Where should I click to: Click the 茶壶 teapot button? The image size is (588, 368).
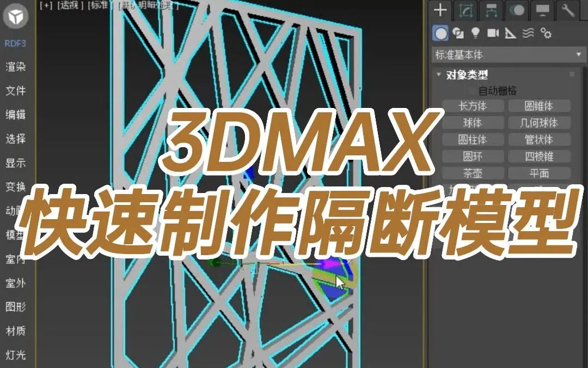pos(473,173)
